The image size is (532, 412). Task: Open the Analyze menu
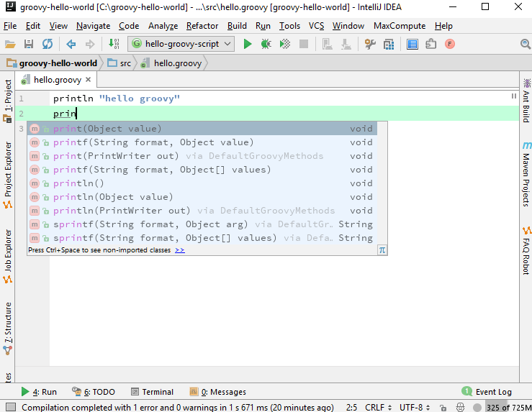(x=163, y=26)
